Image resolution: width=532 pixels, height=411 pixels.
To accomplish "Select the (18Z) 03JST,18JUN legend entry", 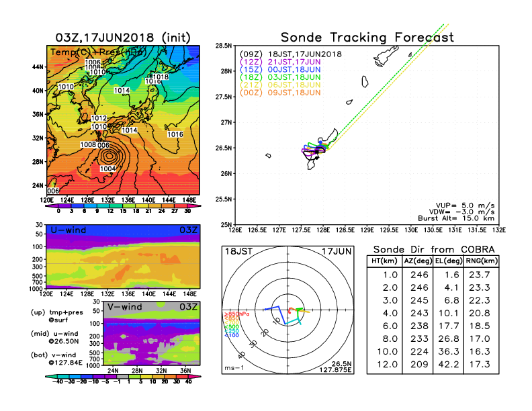I will click(280, 77).
